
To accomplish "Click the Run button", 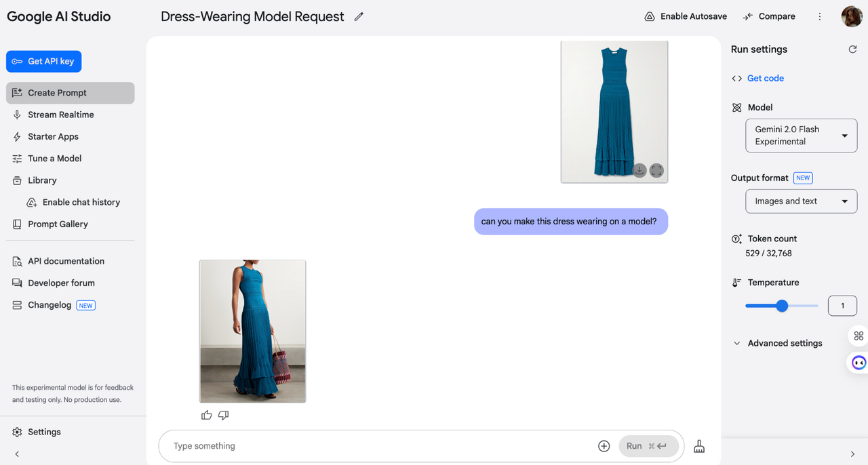I will click(648, 446).
